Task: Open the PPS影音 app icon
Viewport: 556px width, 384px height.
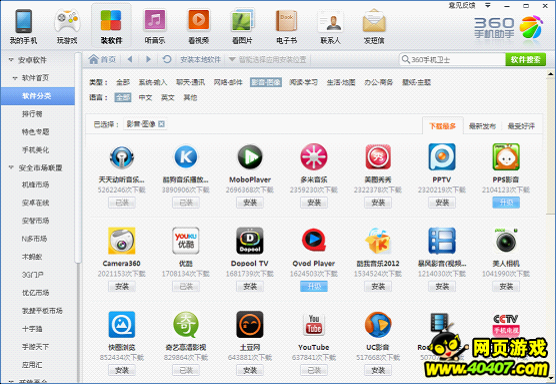Action: click(x=506, y=157)
